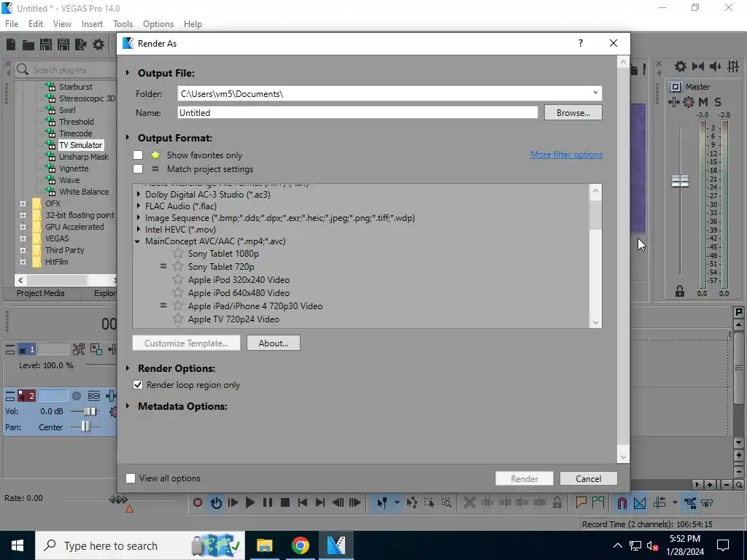Collapse the Render Options section
Viewport: 747px width, 560px height.
click(128, 368)
